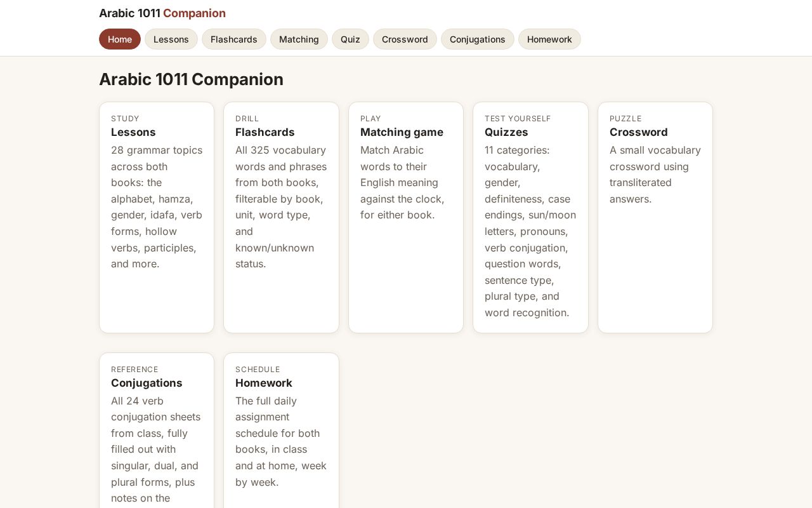Open the Conjugations tab
Viewport: 812px width, 508px height.
click(x=478, y=39)
